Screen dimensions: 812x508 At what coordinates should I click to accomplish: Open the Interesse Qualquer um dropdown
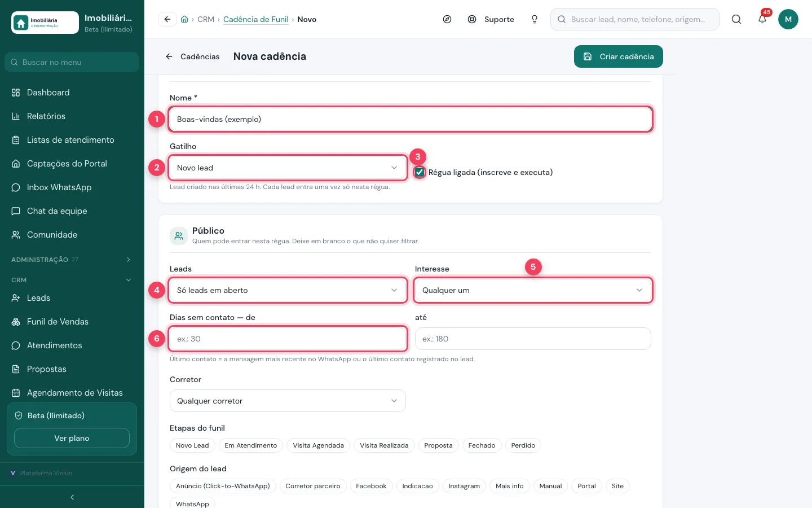[x=533, y=290]
